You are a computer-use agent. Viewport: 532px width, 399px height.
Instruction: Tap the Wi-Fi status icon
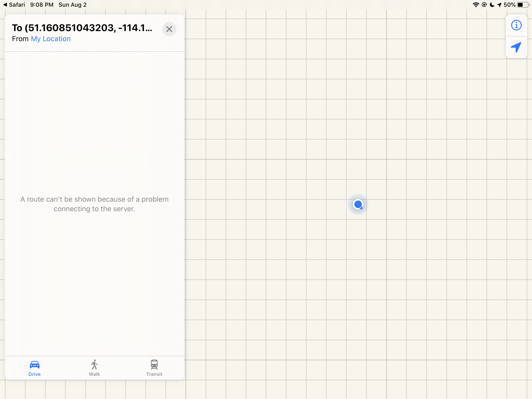[x=476, y=5]
